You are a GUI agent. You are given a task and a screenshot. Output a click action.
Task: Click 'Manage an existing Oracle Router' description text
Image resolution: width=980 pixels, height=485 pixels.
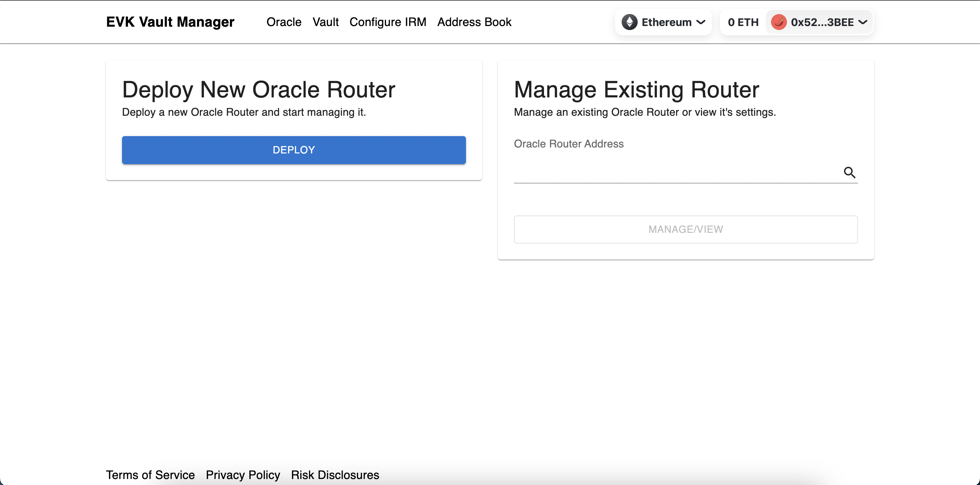[645, 112]
